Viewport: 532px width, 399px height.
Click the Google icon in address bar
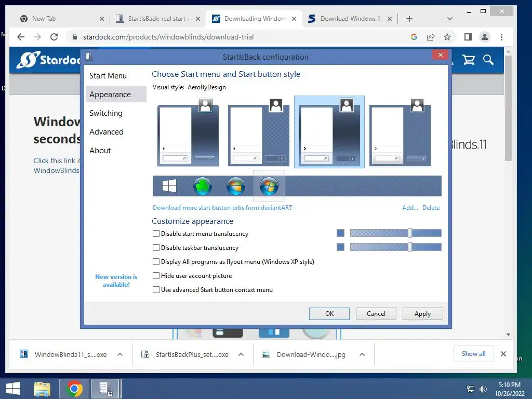pos(414,37)
